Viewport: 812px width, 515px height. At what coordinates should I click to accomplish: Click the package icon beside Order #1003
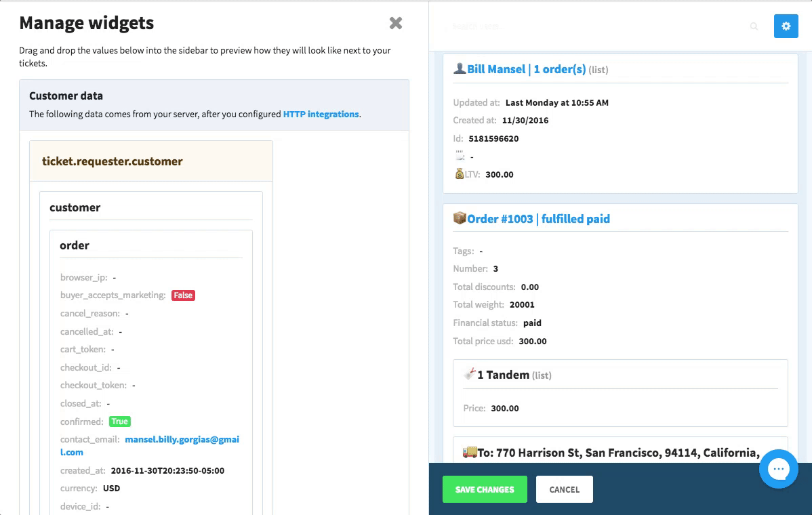(460, 218)
